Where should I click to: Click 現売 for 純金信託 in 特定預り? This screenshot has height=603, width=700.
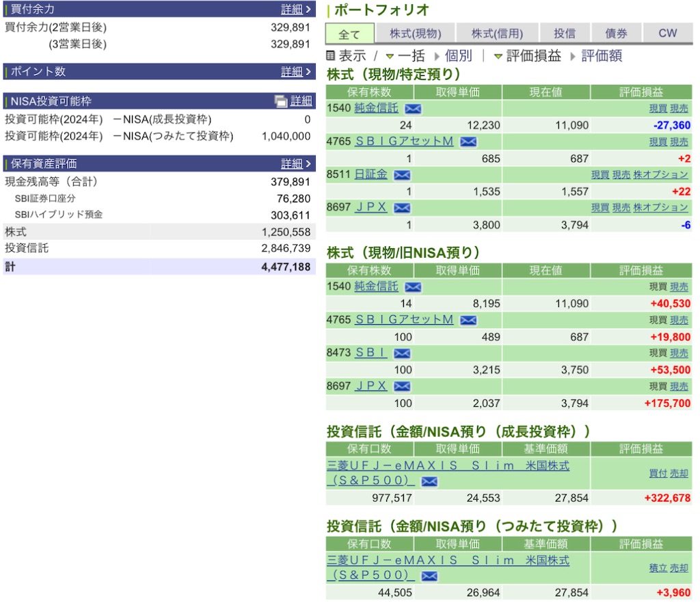[x=679, y=109]
